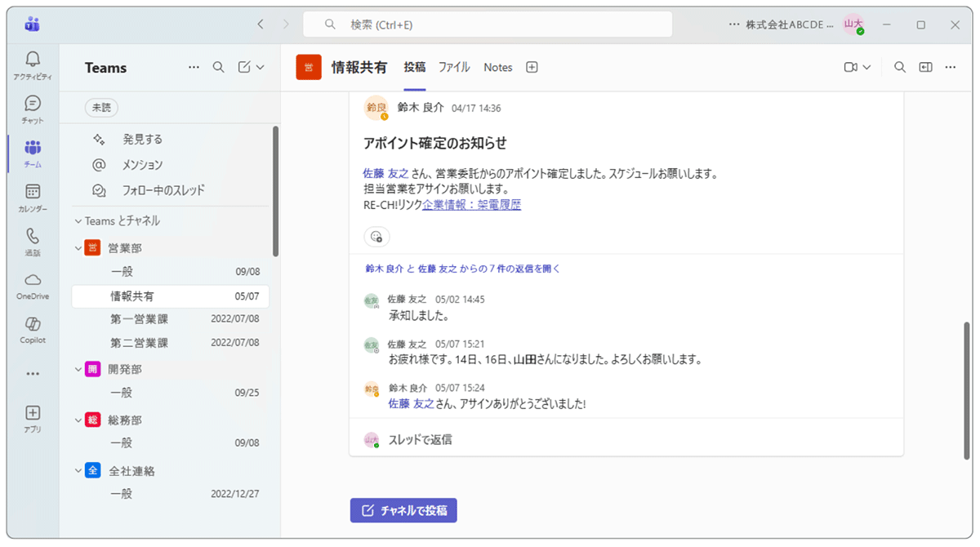
Task: Search within the channel via the magnifier icon
Action: [899, 67]
